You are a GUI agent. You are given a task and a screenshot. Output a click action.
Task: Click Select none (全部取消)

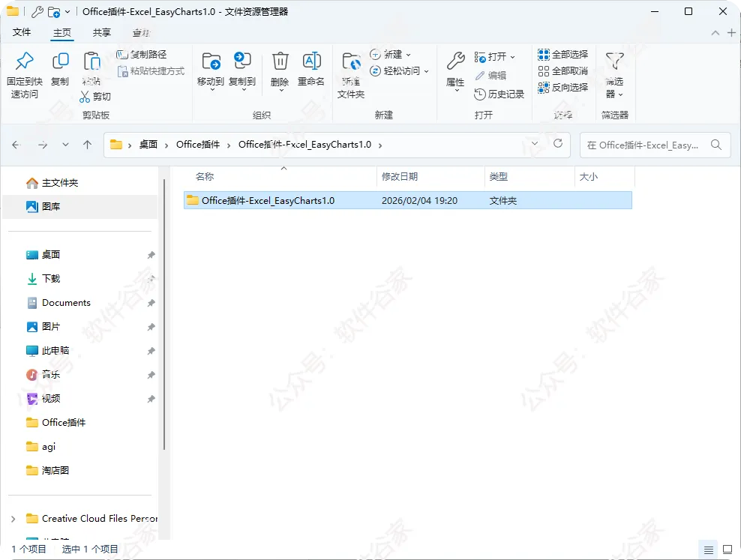[x=562, y=71]
